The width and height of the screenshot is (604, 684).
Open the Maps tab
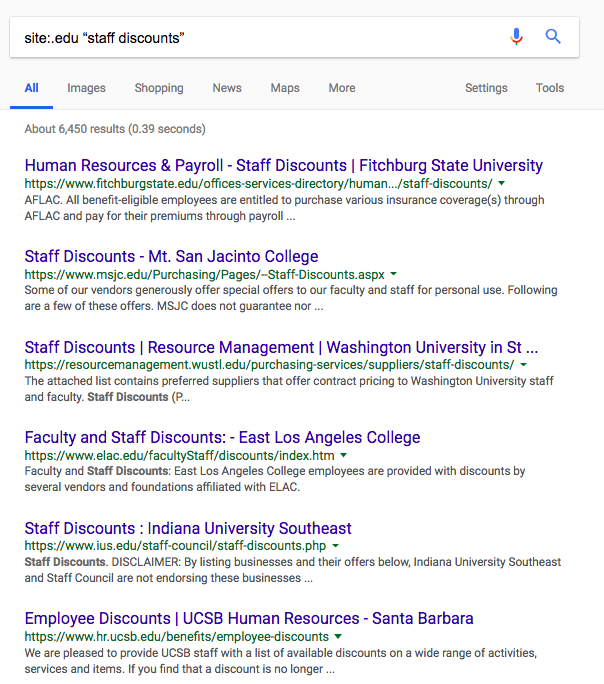point(285,88)
